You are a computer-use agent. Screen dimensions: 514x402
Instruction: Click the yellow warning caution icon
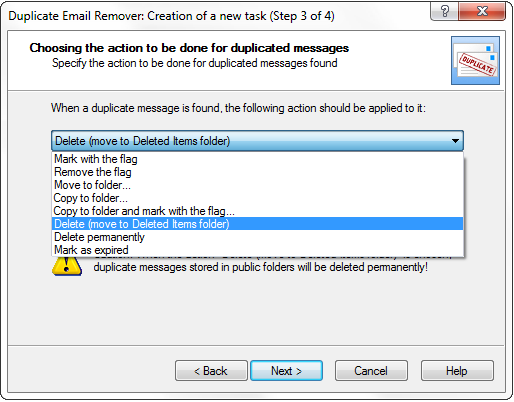[67, 266]
